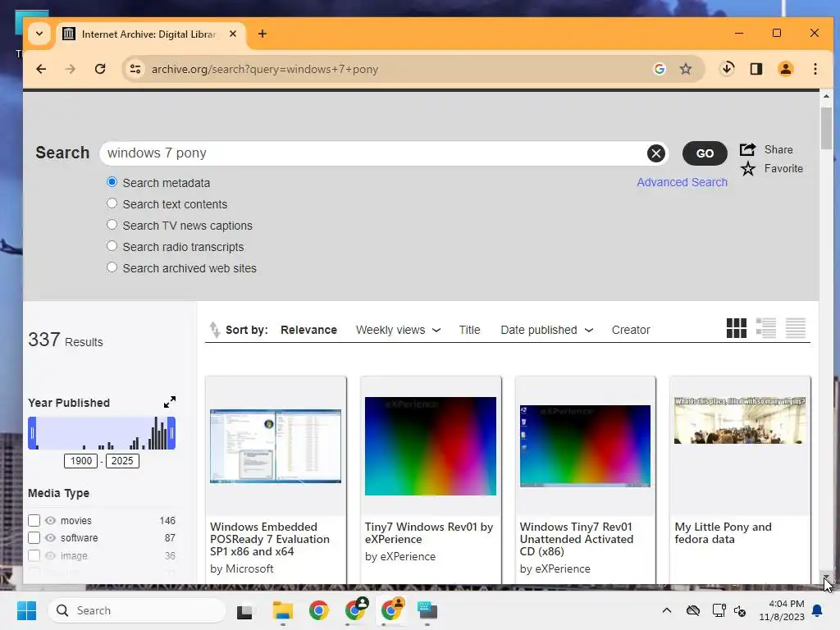The height and width of the screenshot is (630, 840).
Task: Close the Internet Archive tab
Action: click(x=233, y=34)
